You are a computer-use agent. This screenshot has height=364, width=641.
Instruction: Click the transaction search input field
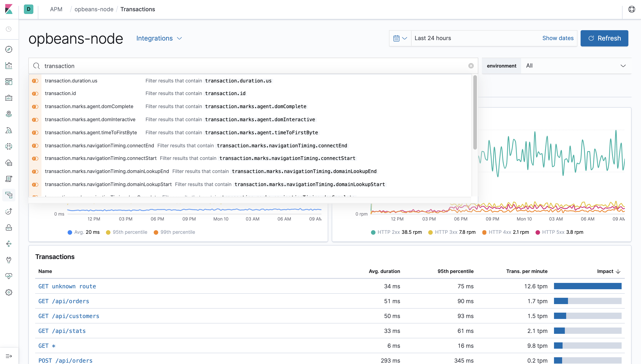tap(253, 65)
